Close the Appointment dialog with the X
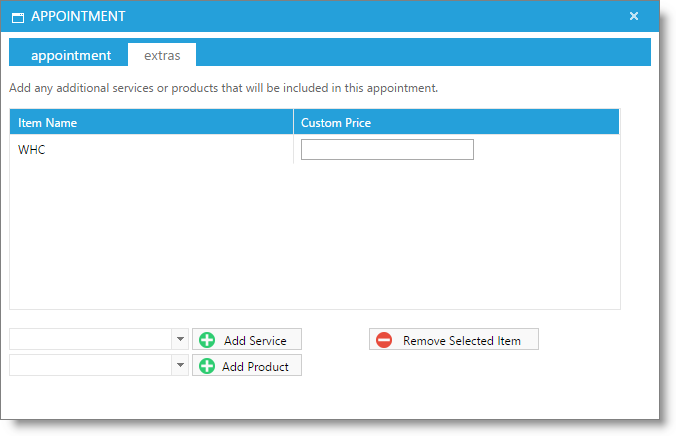Viewport: 676px width, 436px height. (x=633, y=16)
